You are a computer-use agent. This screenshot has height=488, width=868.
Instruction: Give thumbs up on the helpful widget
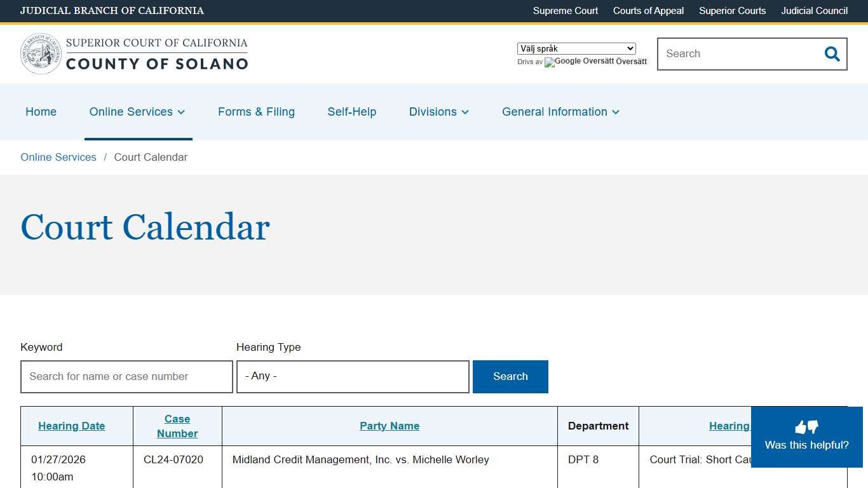pyautogui.click(x=801, y=427)
